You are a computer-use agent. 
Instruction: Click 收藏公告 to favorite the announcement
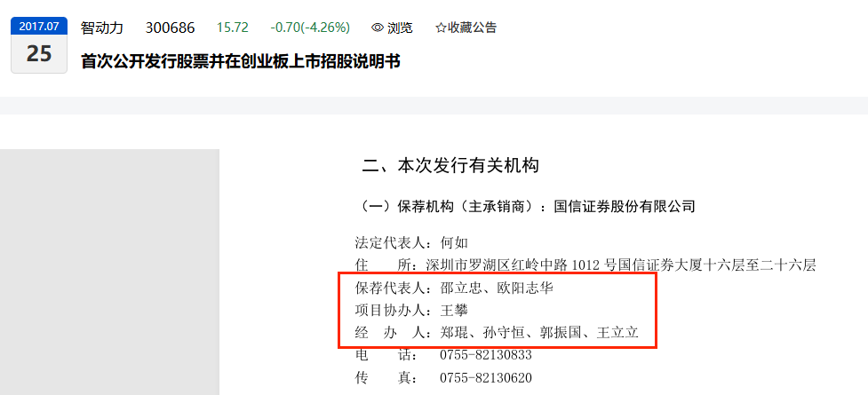tap(472, 28)
